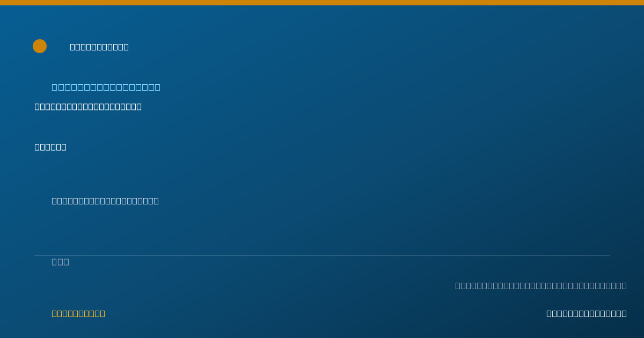Click the orange accent bar along the top

322,3
